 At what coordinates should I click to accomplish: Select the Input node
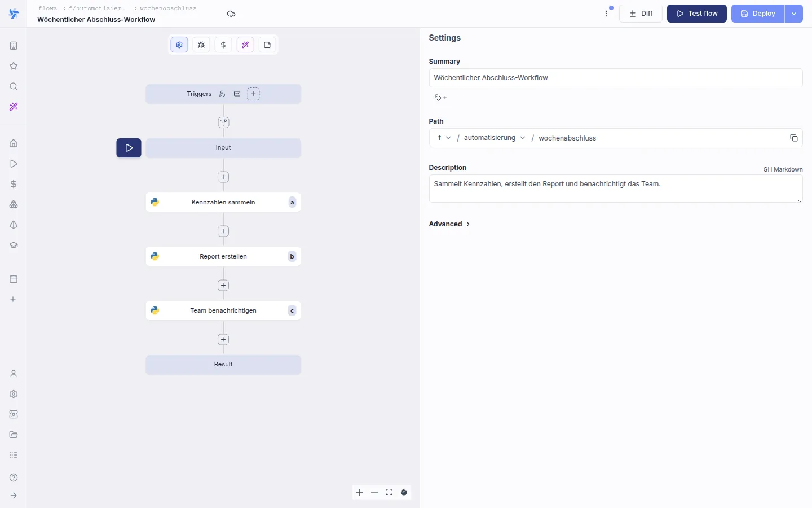pyautogui.click(x=223, y=148)
